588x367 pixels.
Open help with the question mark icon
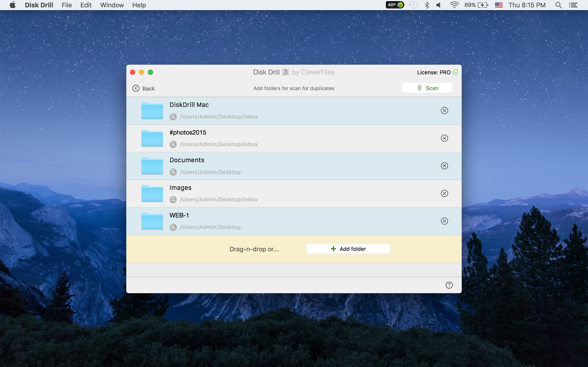(x=449, y=285)
